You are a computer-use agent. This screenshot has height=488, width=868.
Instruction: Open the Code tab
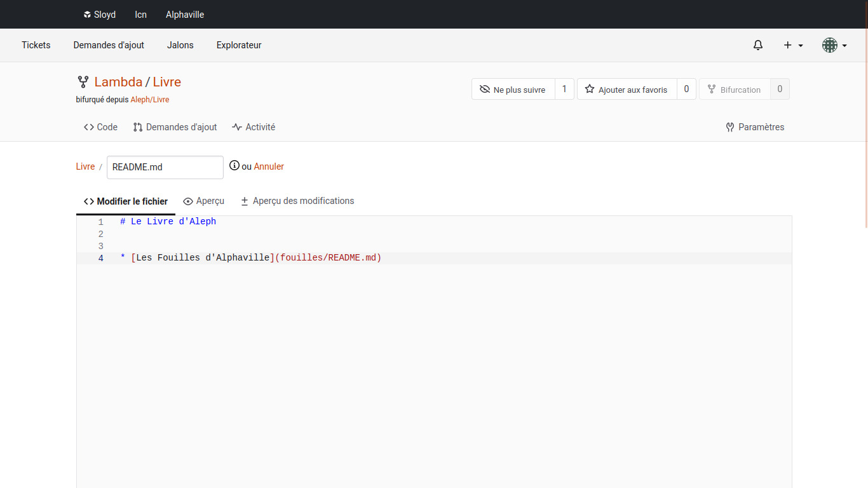point(100,127)
